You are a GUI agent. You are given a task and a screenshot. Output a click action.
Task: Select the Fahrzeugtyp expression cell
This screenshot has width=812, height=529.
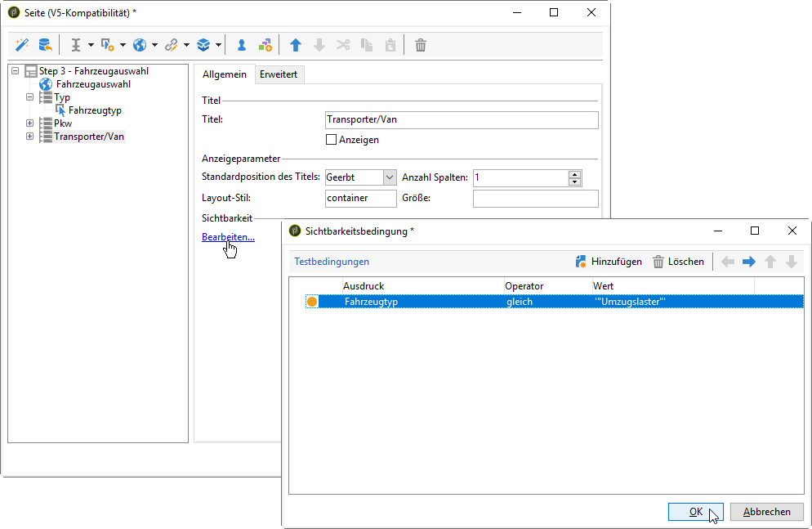[371, 302]
